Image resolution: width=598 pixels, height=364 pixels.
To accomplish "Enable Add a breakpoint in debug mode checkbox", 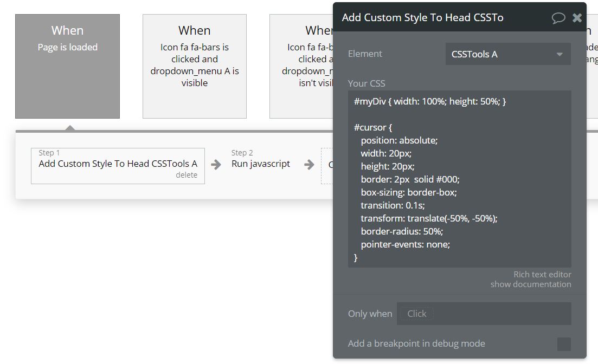I will pos(564,344).
